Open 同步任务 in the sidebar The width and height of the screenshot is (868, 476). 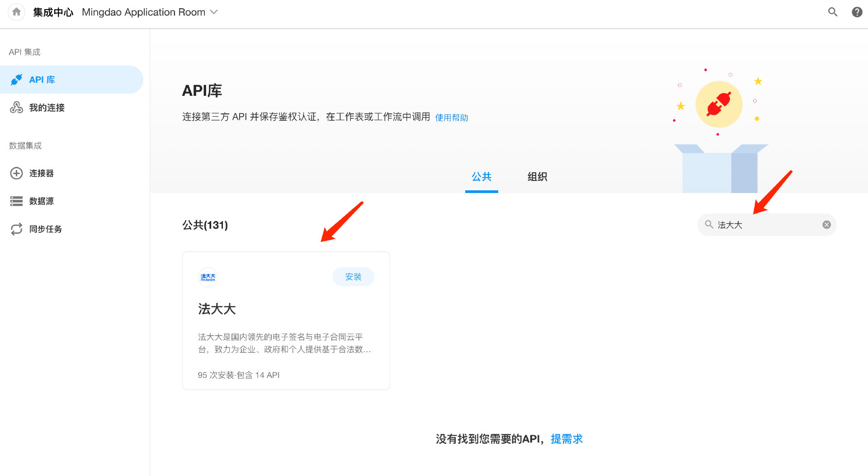click(x=71, y=229)
